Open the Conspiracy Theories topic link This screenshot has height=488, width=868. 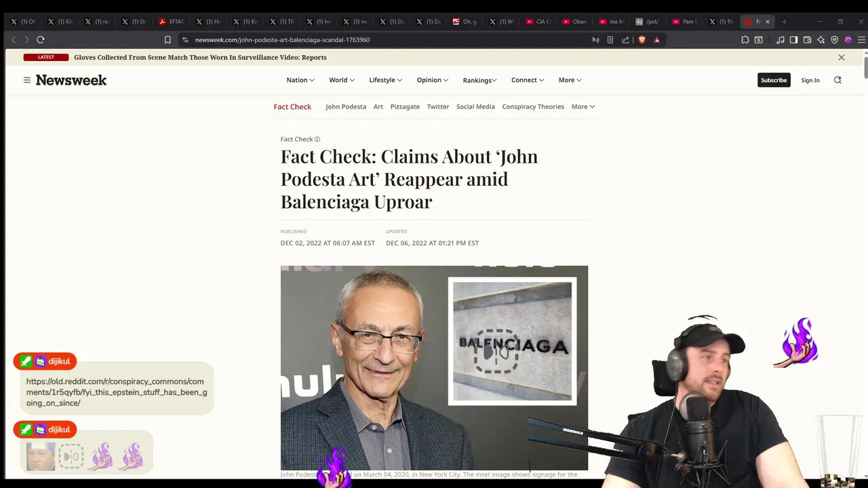coord(533,106)
